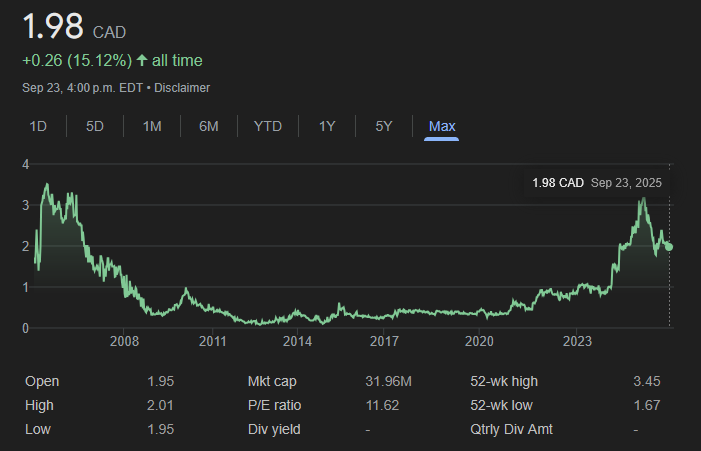The width and height of the screenshot is (701, 451).
Task: Click the Qtrly Div Amt label
Action: pos(511,430)
